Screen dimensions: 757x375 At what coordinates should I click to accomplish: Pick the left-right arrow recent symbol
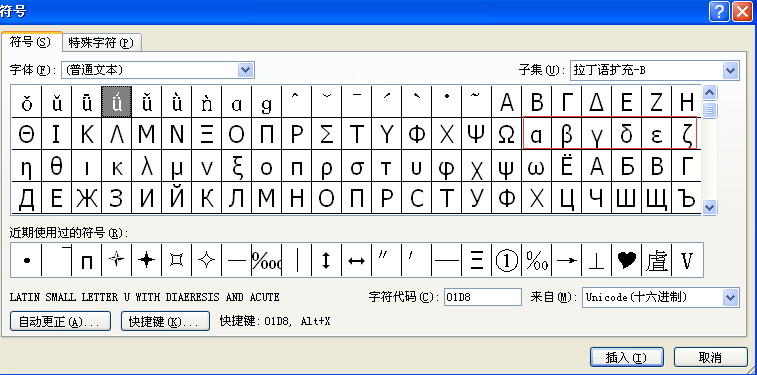click(x=356, y=260)
